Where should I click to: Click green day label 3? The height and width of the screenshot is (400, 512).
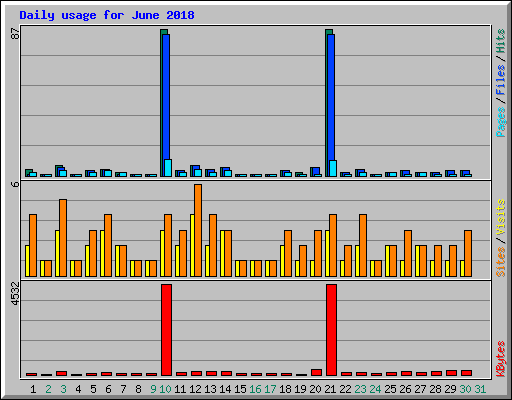[63, 389]
